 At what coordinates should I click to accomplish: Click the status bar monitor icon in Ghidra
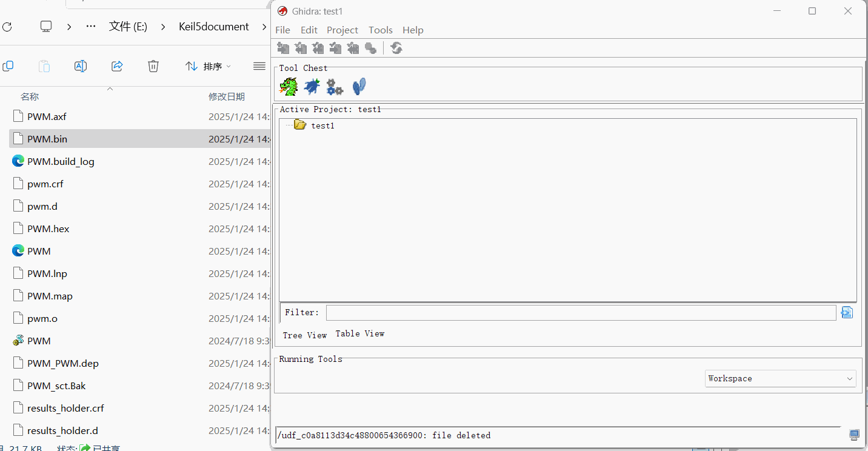854,435
